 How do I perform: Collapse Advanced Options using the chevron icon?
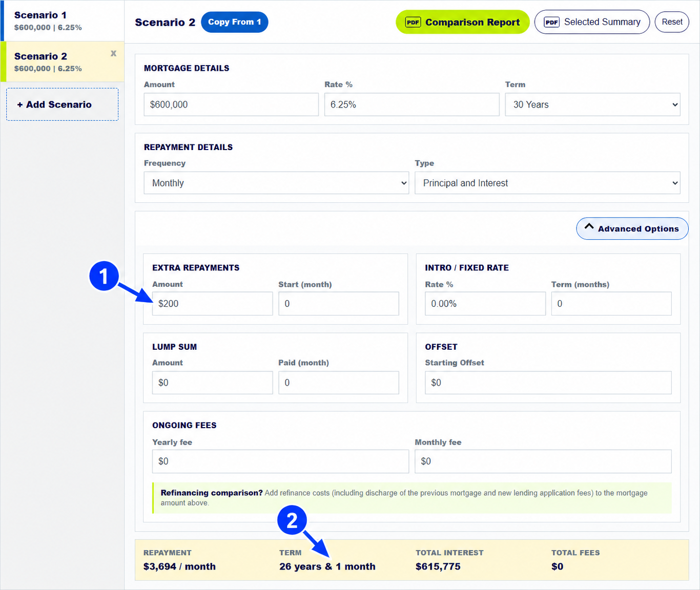point(589,226)
